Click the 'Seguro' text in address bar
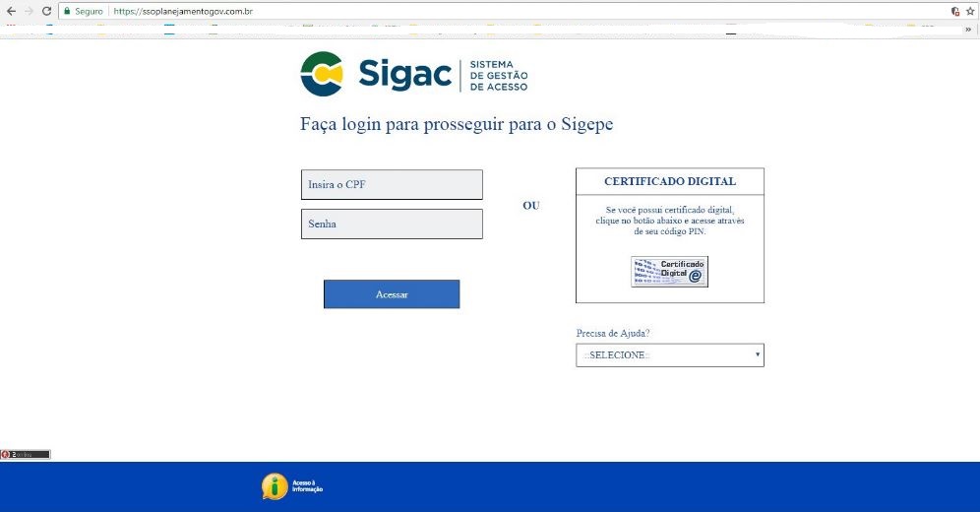Screen dimensions: 980x512 point(89,11)
